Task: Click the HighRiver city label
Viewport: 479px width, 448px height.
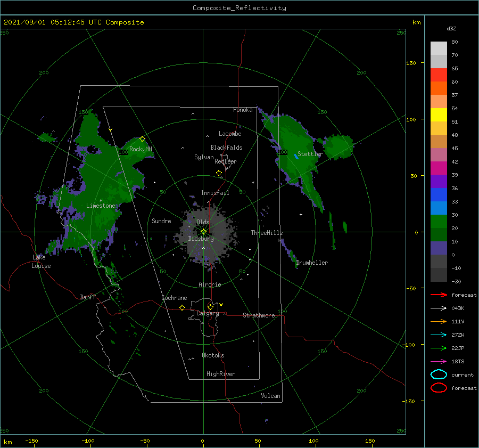Action: (x=221, y=374)
